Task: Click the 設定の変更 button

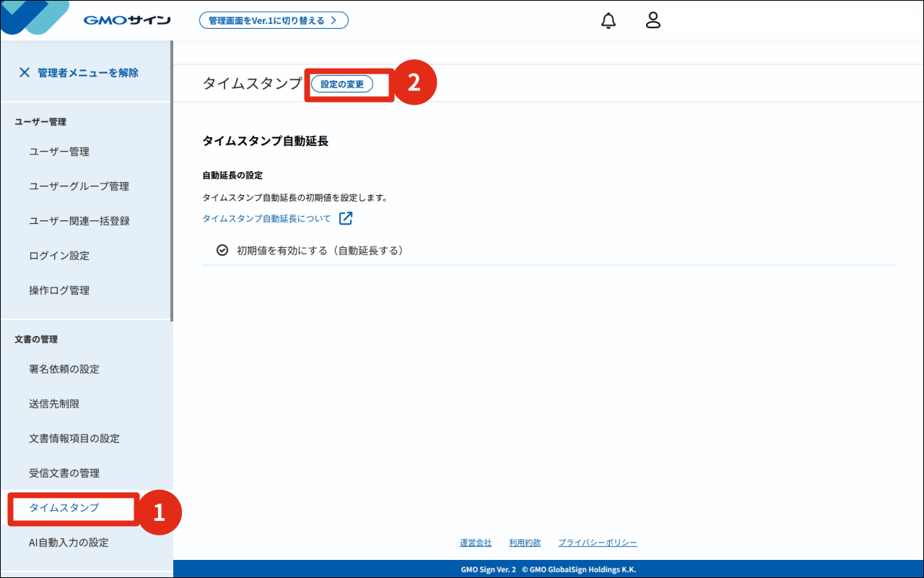Action: point(342,85)
